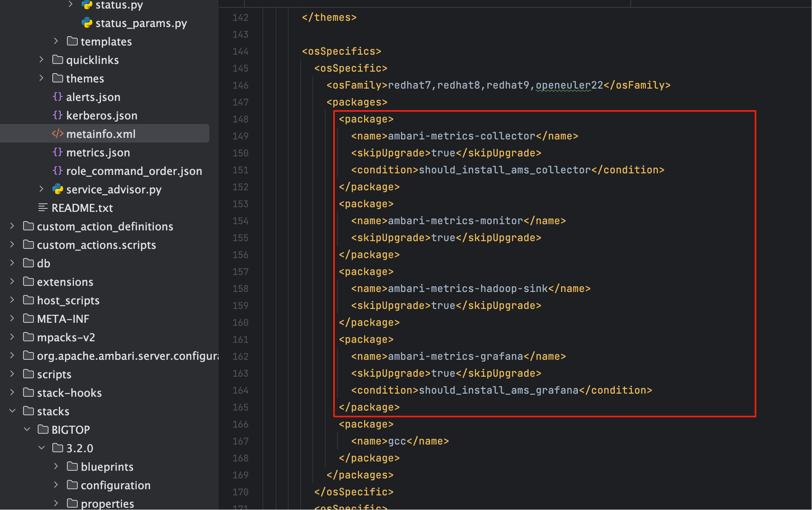This screenshot has height=510, width=812.
Task: Click the custom_actions.scripts folder icon
Action: click(28, 245)
